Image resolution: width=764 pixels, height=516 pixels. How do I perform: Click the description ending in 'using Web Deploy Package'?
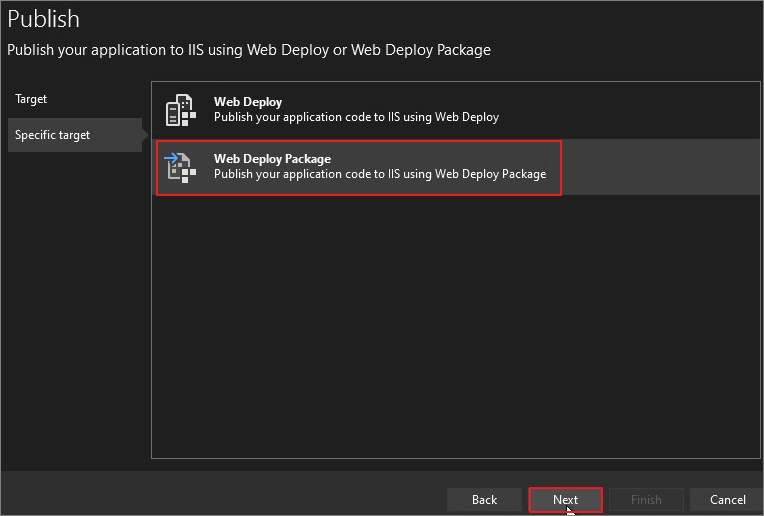380,174
